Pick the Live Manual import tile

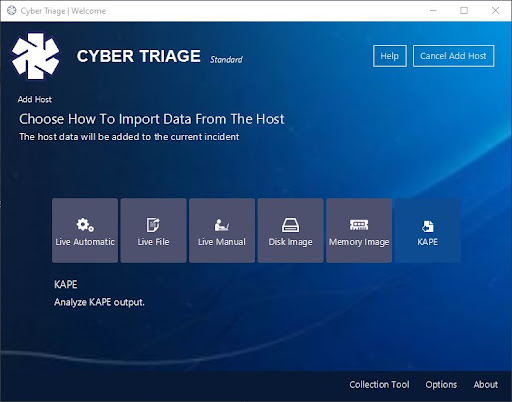(222, 231)
